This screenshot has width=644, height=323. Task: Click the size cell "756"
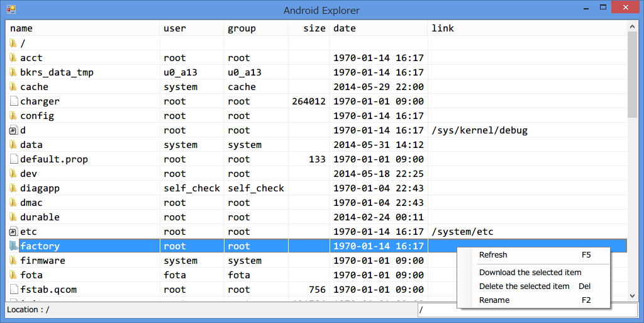pos(317,289)
